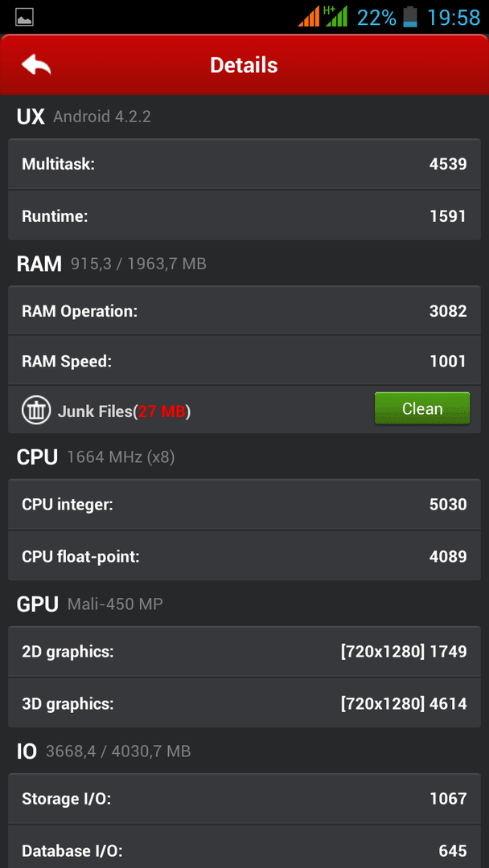
Task: Tap the red 27 MB junk size text
Action: 161,411
